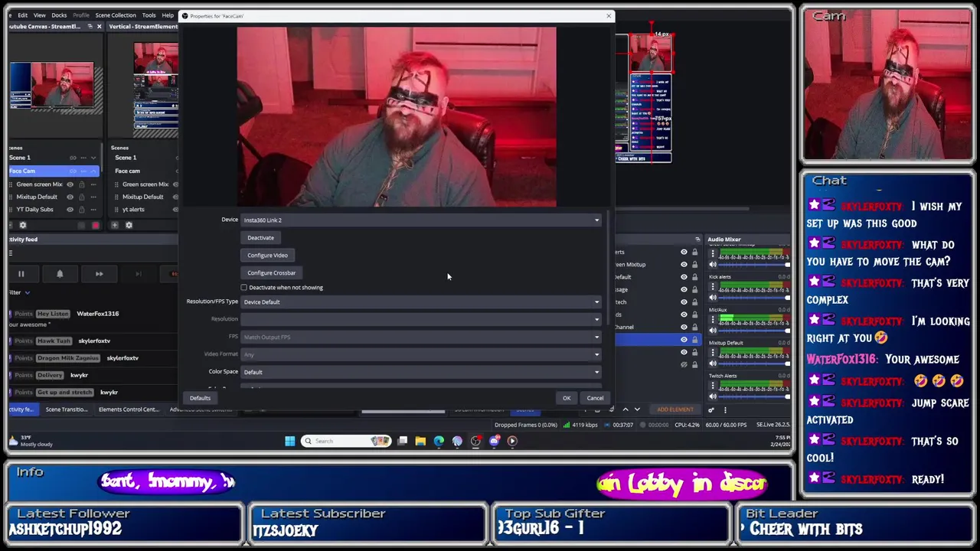
Task: Toggle visibility of the selected highlighted source
Action: tap(684, 340)
